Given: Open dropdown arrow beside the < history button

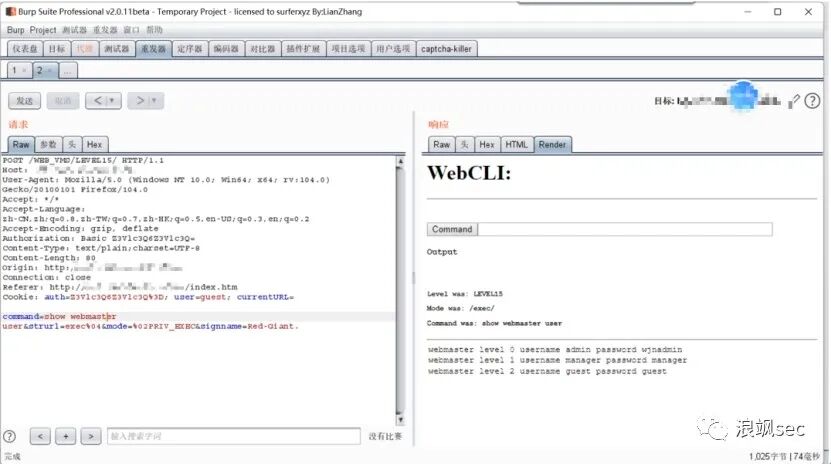Looking at the screenshot, I should coord(112,100).
